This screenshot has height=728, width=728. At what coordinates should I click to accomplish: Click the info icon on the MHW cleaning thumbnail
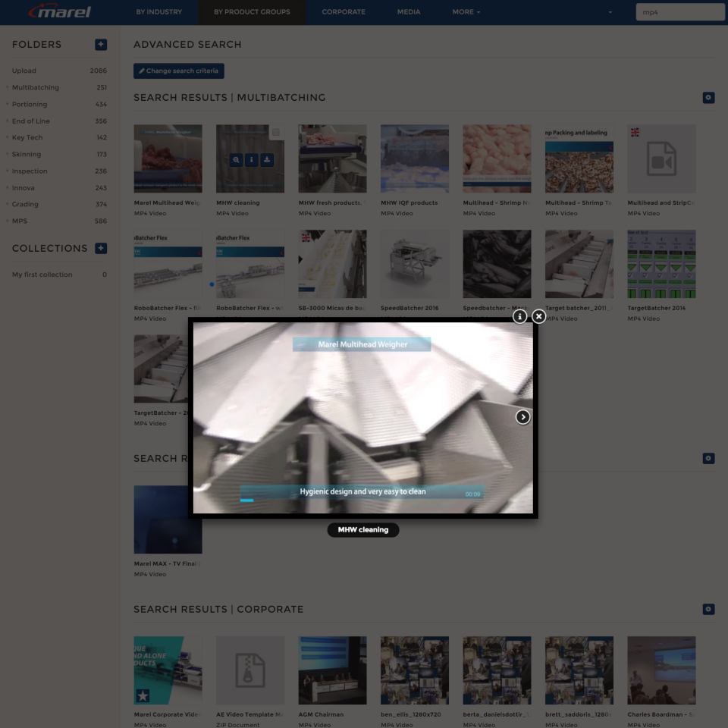point(252,160)
